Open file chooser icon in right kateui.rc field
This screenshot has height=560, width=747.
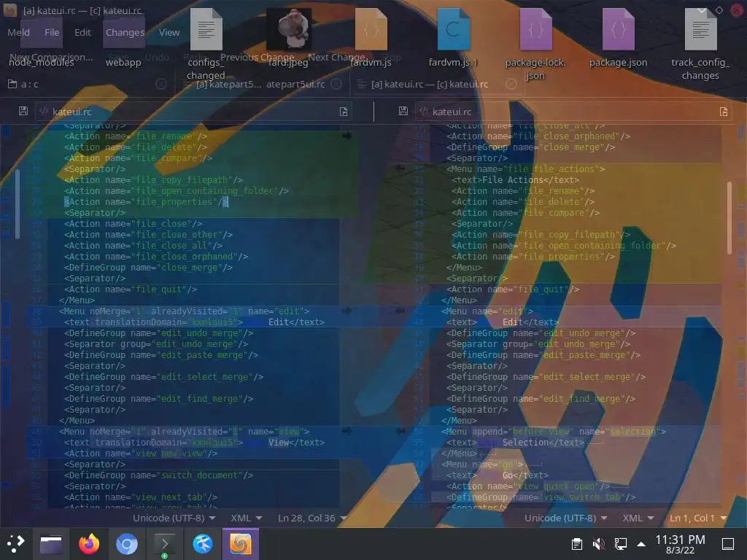pos(723,112)
